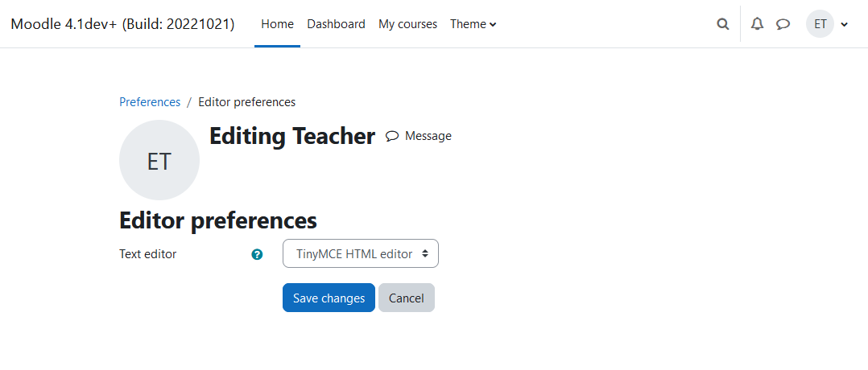Open the Dashboard menu item
Viewport: 868px width, 370px height.
(x=336, y=24)
